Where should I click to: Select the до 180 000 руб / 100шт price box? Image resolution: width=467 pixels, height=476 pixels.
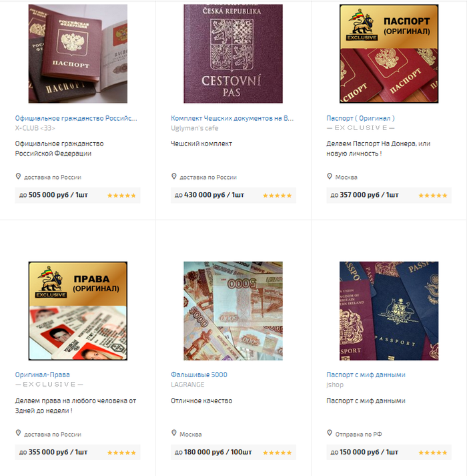point(233,453)
